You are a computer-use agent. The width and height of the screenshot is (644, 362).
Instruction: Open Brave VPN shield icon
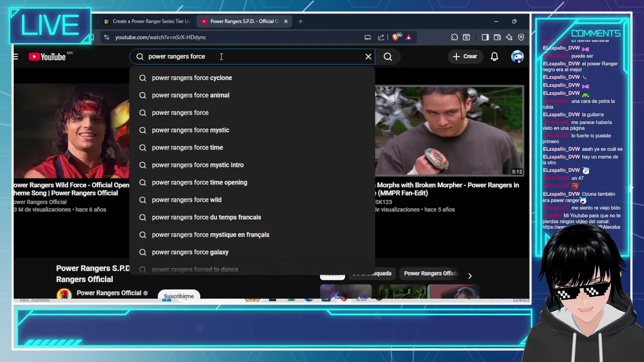(x=521, y=37)
